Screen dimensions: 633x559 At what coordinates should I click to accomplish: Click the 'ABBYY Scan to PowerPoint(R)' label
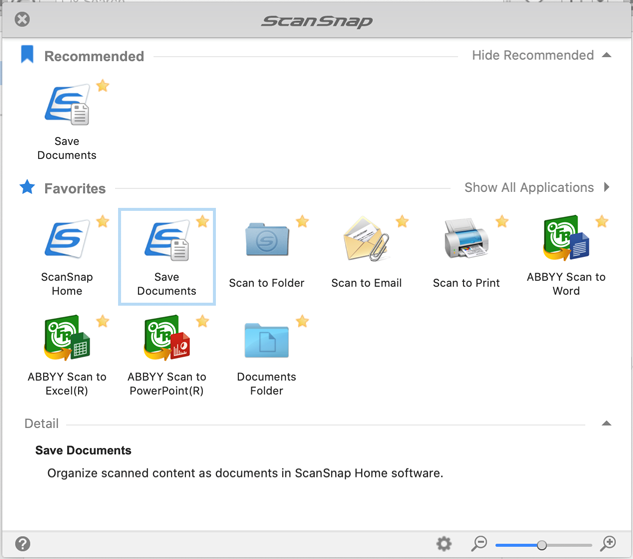(x=167, y=383)
